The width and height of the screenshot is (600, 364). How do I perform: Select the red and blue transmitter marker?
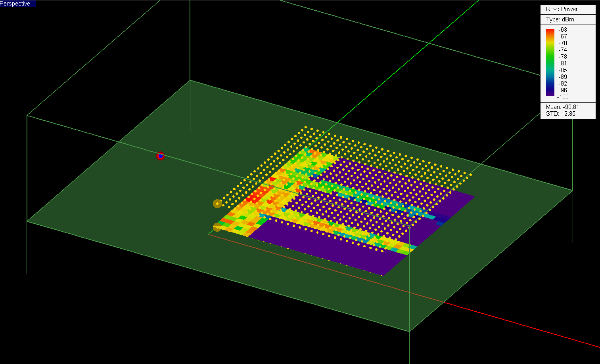click(160, 156)
